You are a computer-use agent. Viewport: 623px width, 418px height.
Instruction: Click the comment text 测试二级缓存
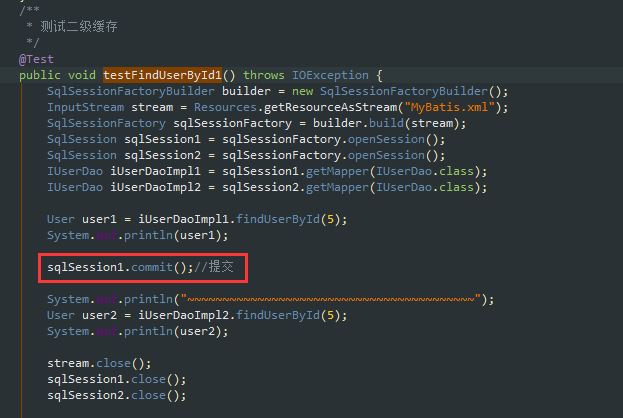[79, 27]
